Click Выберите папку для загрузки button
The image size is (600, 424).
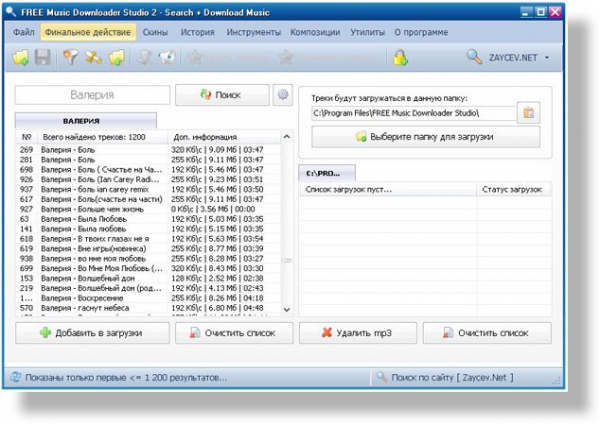click(x=426, y=137)
